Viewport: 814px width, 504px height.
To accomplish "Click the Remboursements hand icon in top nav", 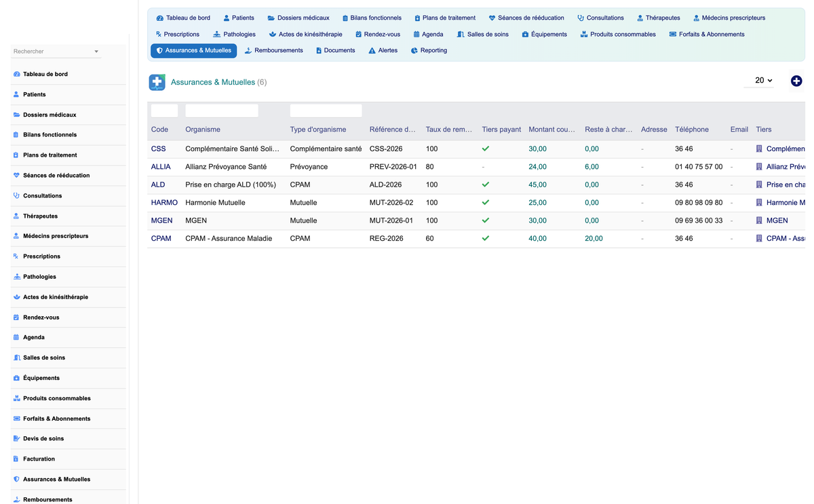I will pyautogui.click(x=248, y=50).
